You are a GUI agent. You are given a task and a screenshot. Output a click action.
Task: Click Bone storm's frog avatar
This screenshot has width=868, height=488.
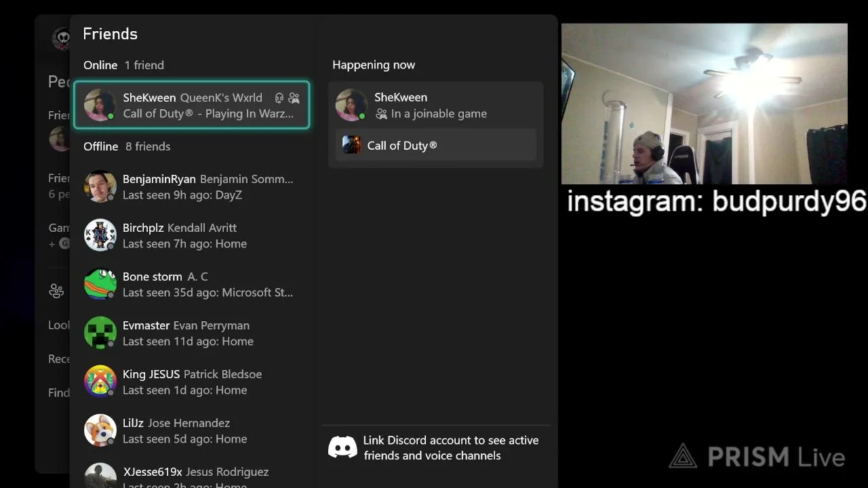click(x=100, y=284)
